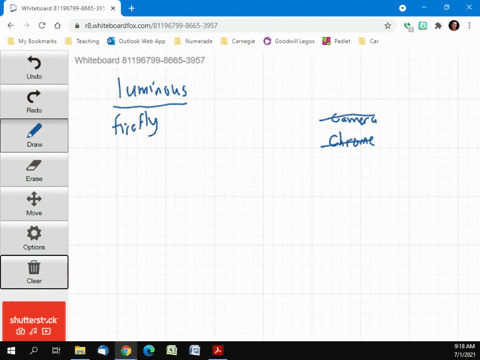Activate the Move tool
This screenshot has width=480, height=360.
pyautogui.click(x=34, y=204)
